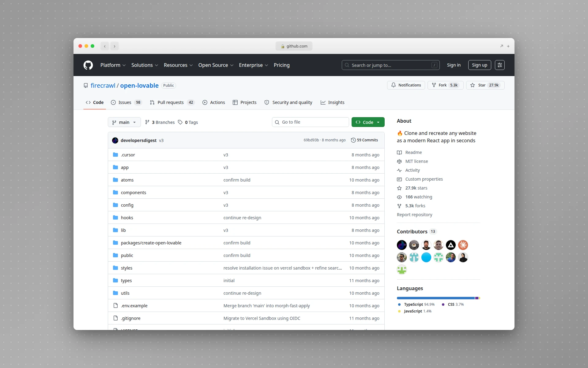Click the github.com address bar

[294, 46]
